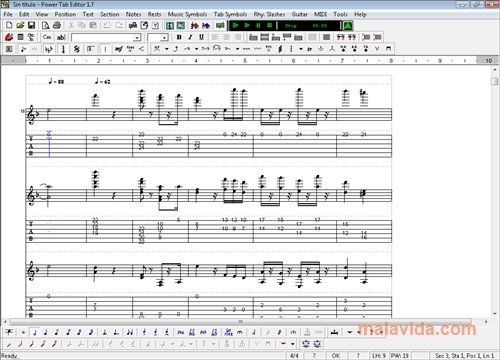Open Print Preview from the toolbar
500x360 pixels.
(46, 25)
